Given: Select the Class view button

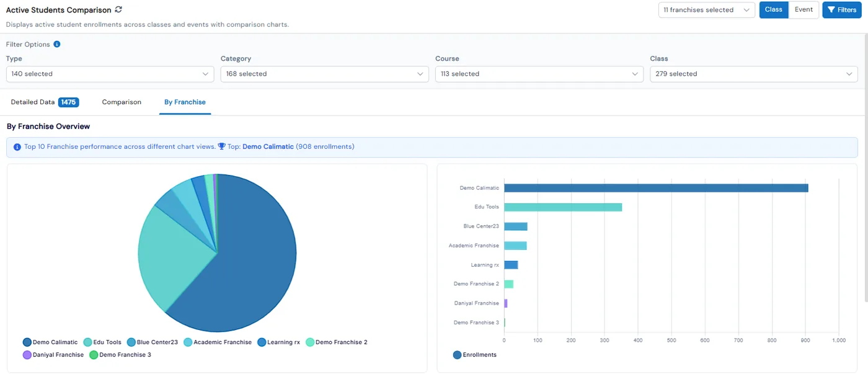Looking at the screenshot, I should pos(774,10).
